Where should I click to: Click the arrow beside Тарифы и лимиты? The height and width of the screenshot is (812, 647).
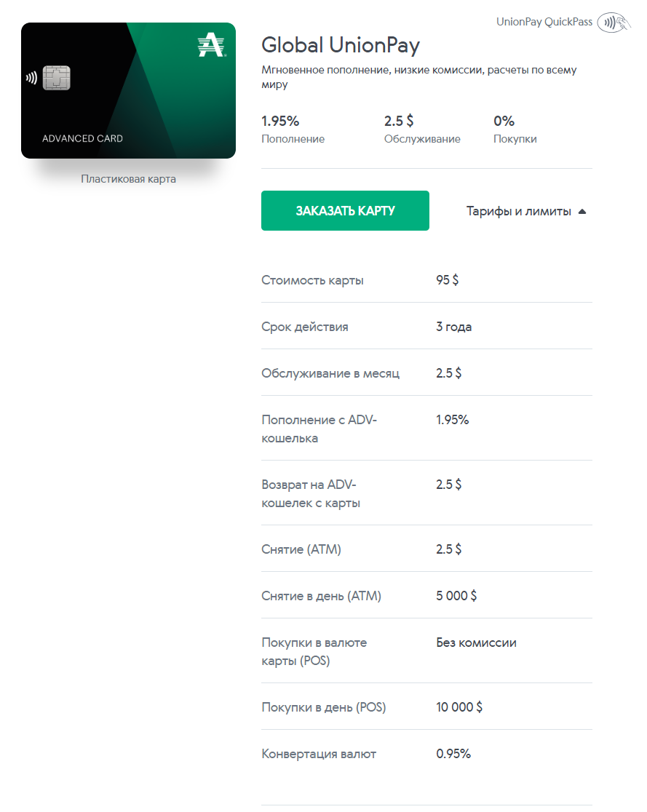pyautogui.click(x=581, y=211)
